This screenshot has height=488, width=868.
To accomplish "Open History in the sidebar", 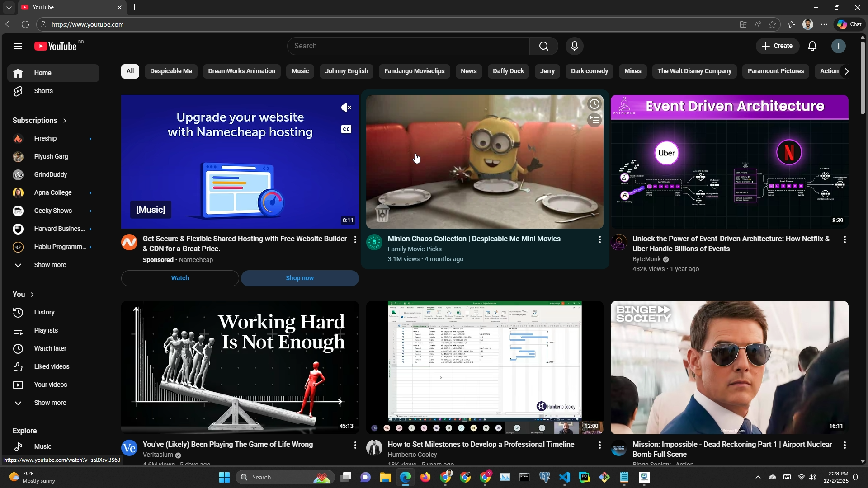I will [x=44, y=313].
